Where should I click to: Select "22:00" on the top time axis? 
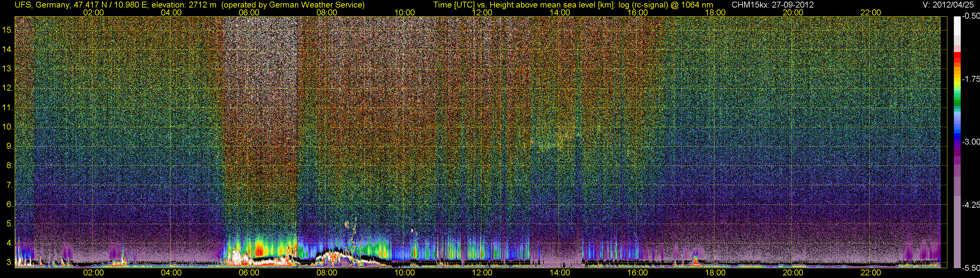click(x=871, y=12)
